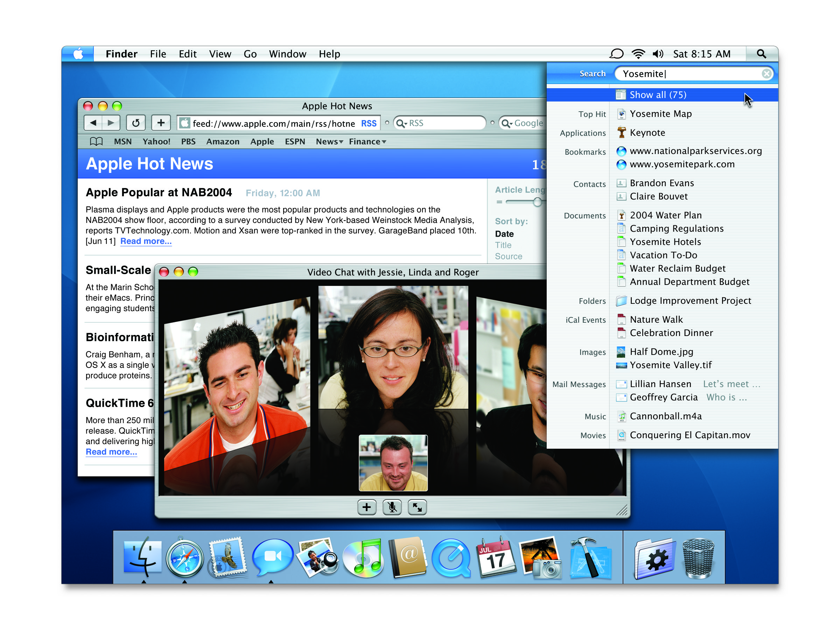
Task: Open the Yosemite Map top hit
Action: pyautogui.click(x=660, y=114)
